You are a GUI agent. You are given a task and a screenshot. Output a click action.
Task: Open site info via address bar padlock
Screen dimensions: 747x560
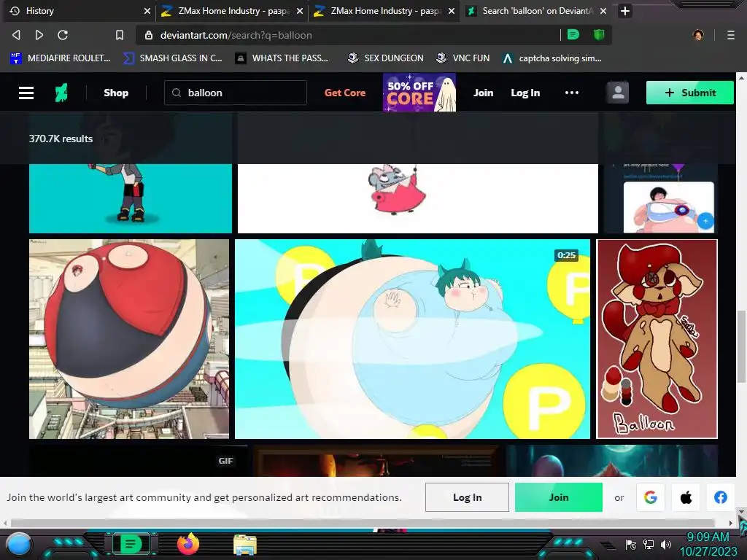[x=149, y=35]
